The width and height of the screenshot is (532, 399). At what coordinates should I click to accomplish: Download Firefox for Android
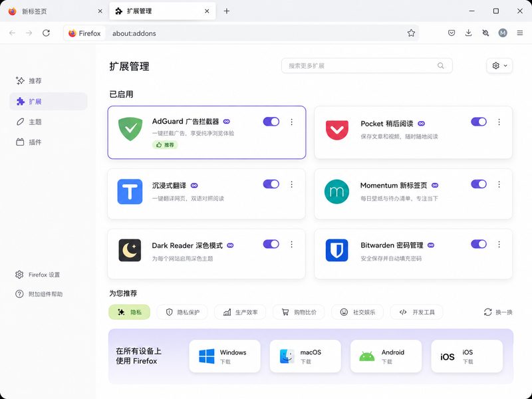(386, 356)
